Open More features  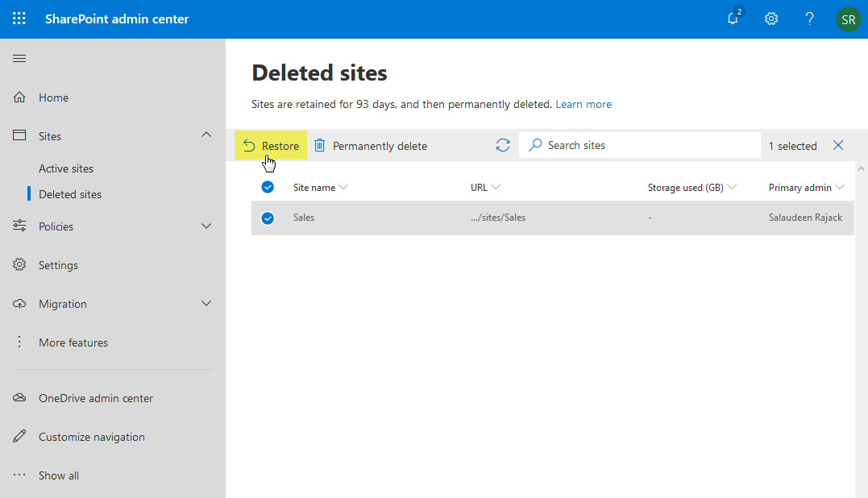74,342
